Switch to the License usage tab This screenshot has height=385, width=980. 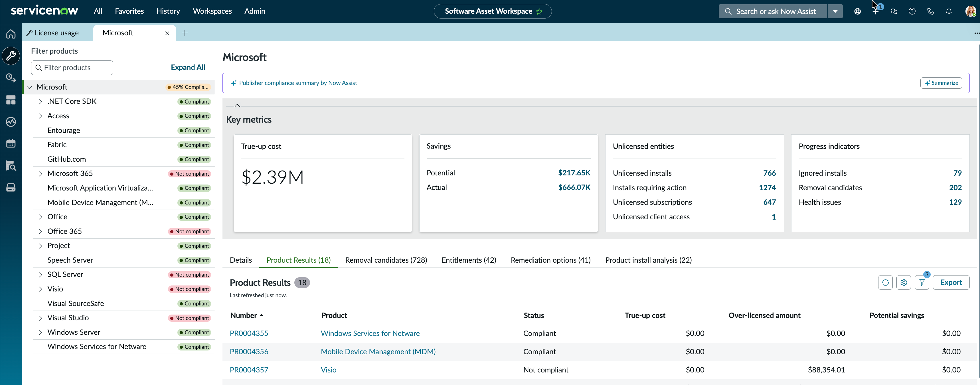53,33
